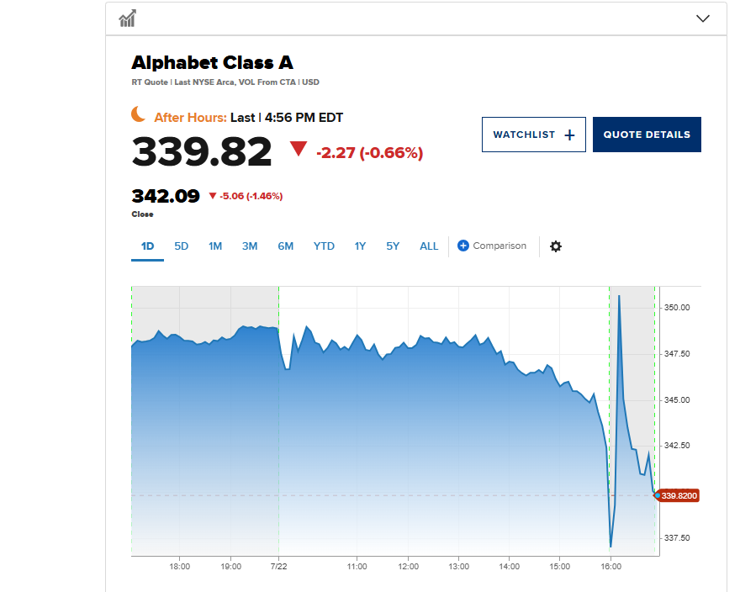Image resolution: width=740 pixels, height=592 pixels.
Task: Click the small red triangle beside close change
Action: (x=212, y=195)
